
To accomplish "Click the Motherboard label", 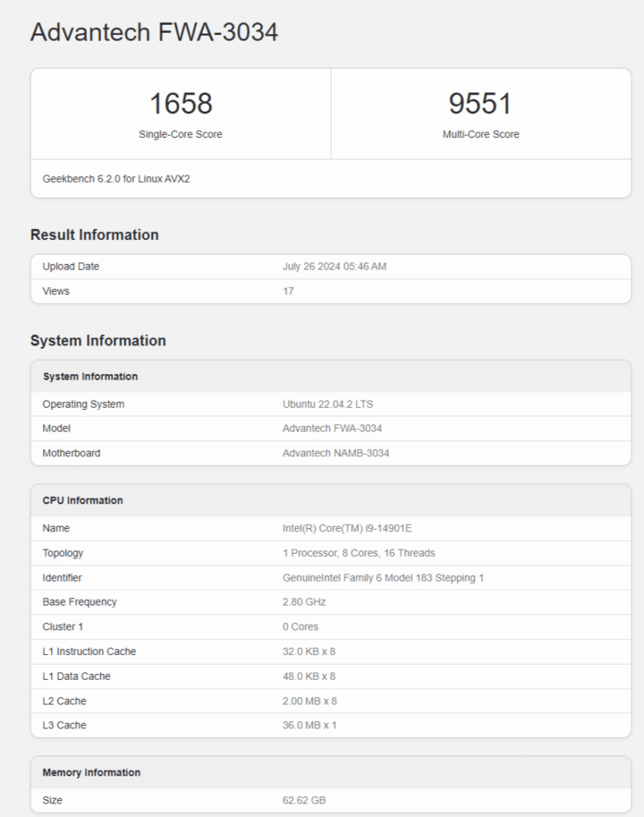I will (x=71, y=453).
